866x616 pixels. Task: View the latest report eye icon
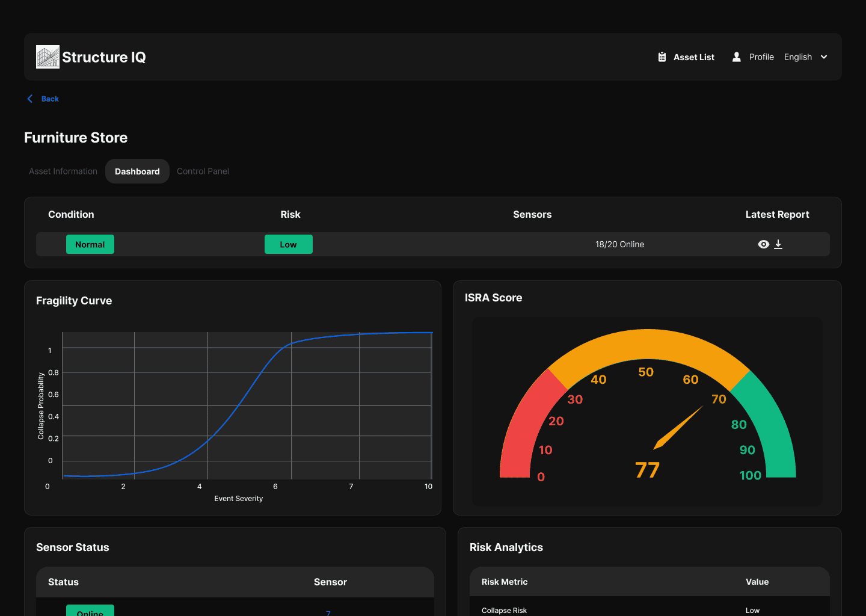click(764, 244)
